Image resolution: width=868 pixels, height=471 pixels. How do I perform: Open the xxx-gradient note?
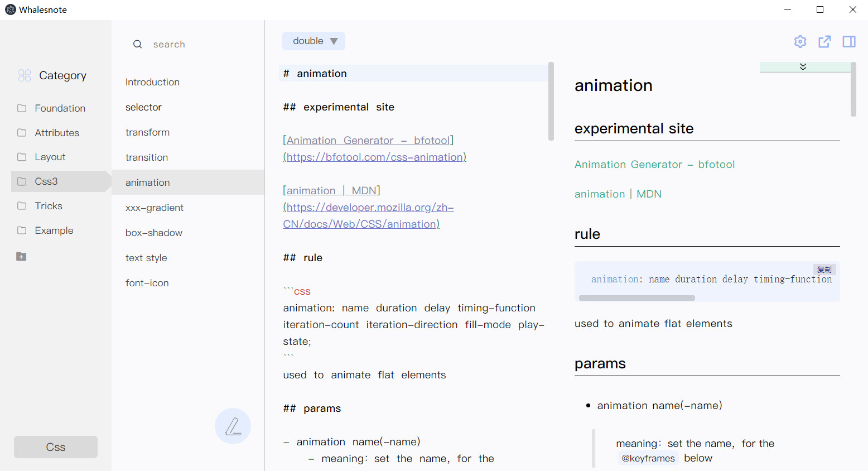[188, 208]
